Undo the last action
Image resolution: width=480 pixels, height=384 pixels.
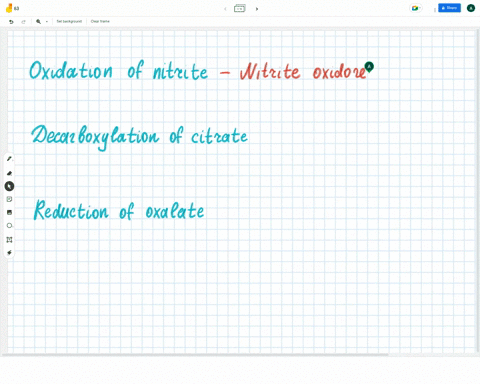11,21
